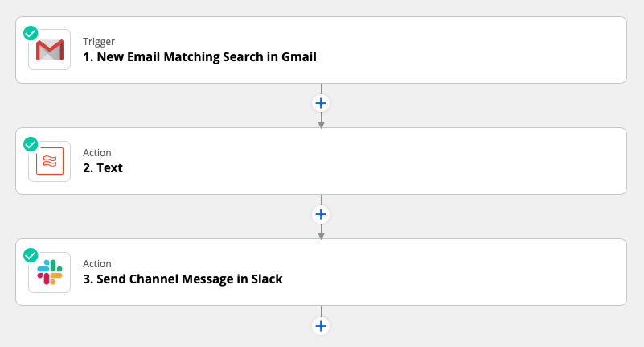Click "Action" label above Slack step title
Image resolution: width=644 pixels, height=347 pixels.
coord(97,263)
